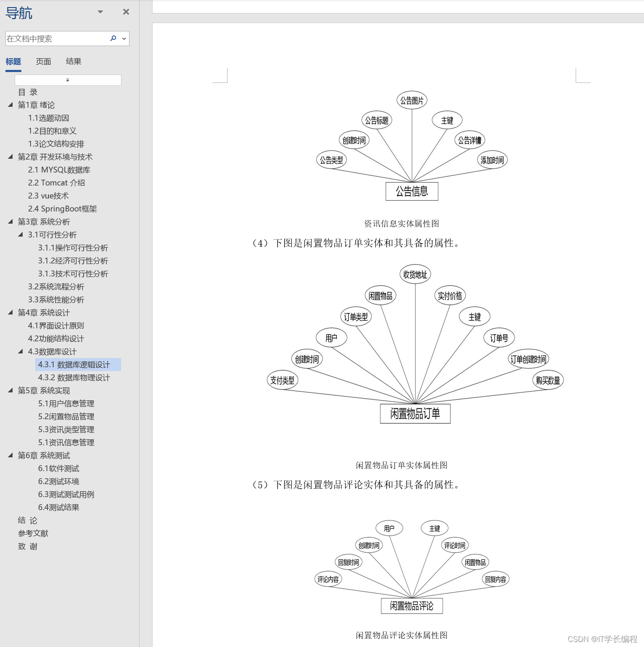The height and width of the screenshot is (647, 644).
Task: Click the 闲置物品订单 entity rectangle
Action: (415, 414)
